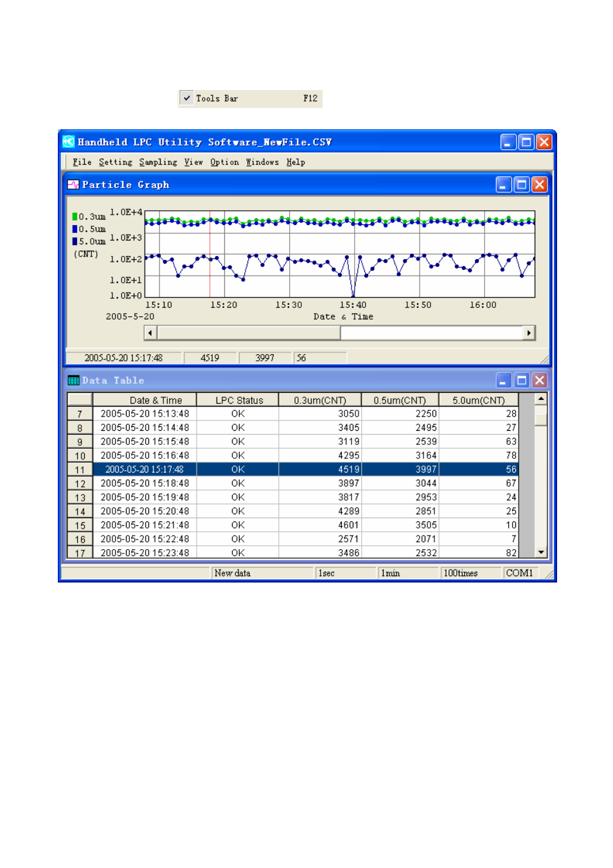Click cell 2005-05-20 15:16:48
The image size is (613, 868).
tap(145, 455)
